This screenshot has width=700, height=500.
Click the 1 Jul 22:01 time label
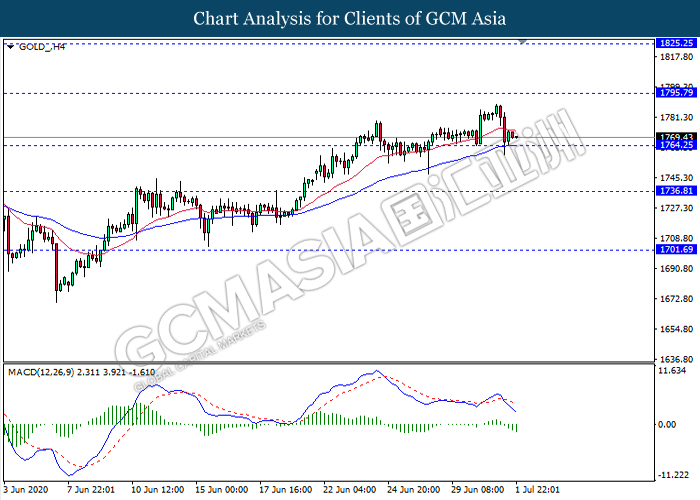click(538, 490)
